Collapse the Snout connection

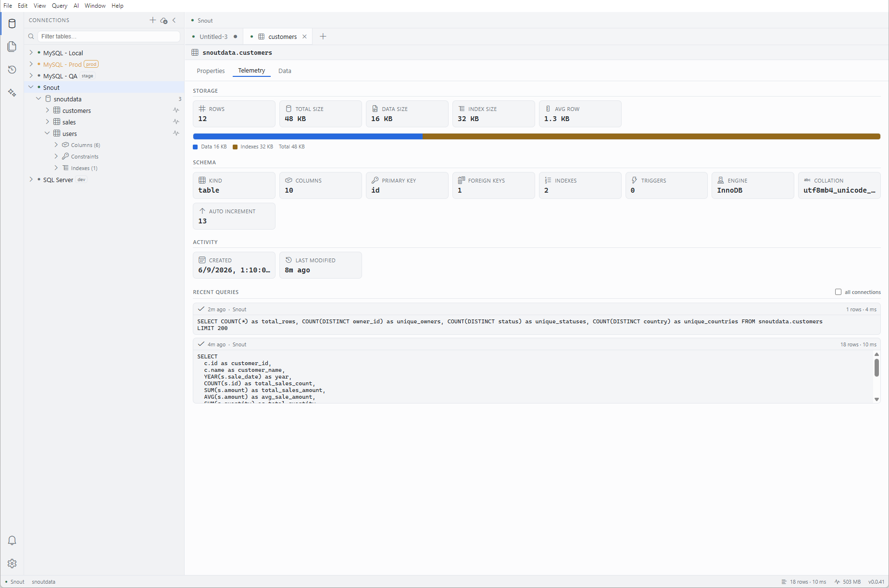(31, 87)
